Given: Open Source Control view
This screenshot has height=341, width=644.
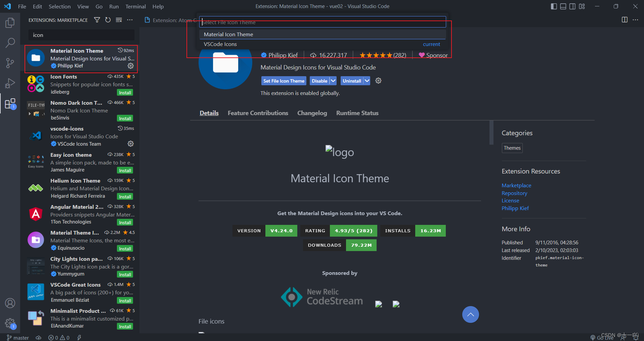Looking at the screenshot, I should 10,63.
